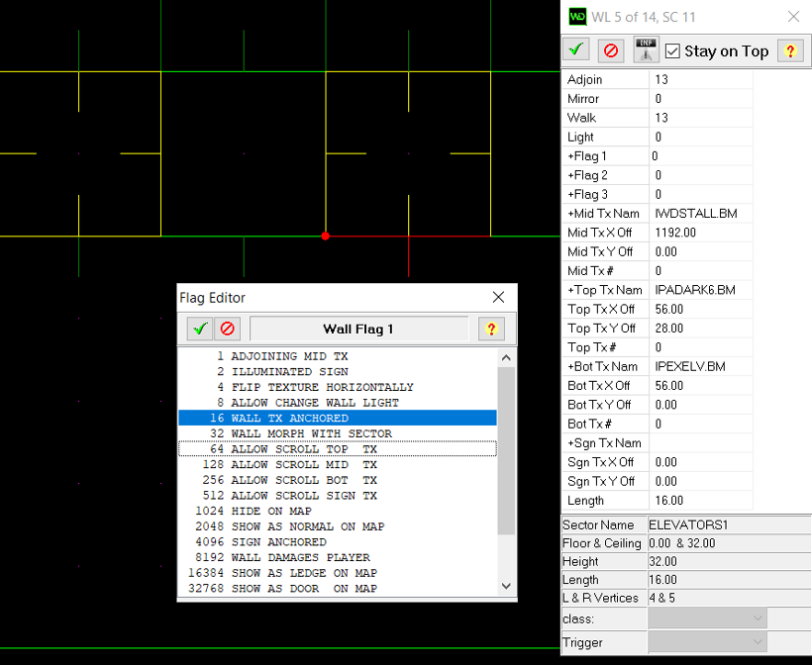
Task: Cancel Flag Editor using red prohibition icon
Action: [226, 329]
